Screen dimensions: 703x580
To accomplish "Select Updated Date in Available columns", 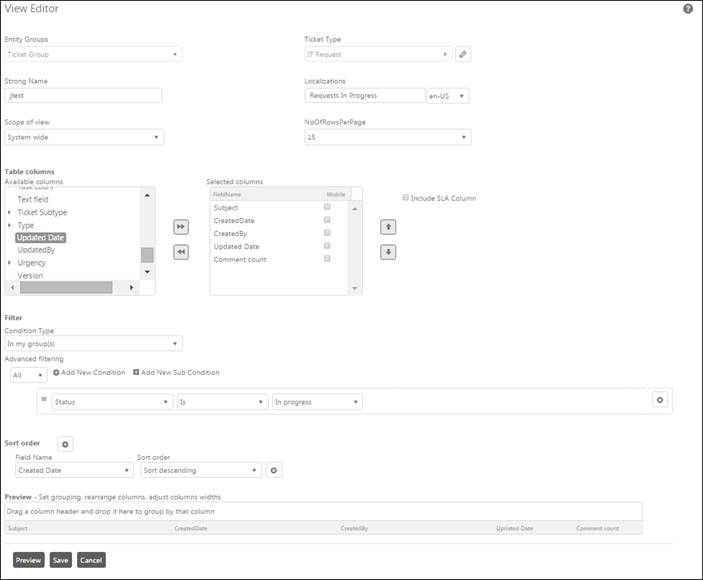I will click(41, 237).
